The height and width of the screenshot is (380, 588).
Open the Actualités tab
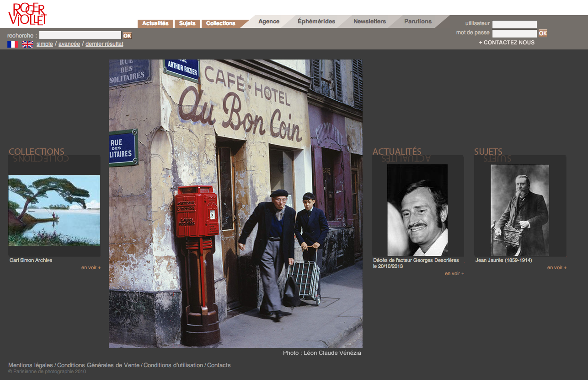pyautogui.click(x=155, y=23)
